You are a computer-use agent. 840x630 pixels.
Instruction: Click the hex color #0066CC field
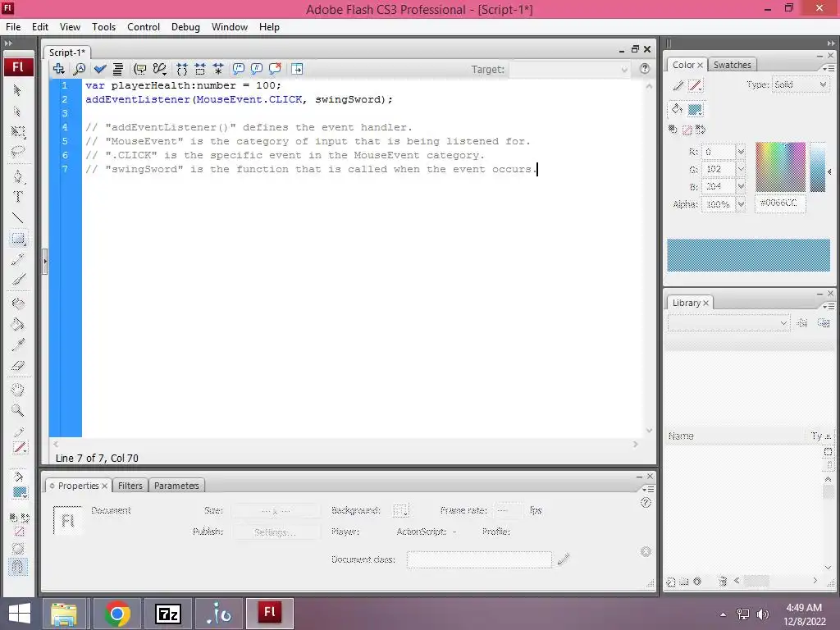tap(780, 203)
